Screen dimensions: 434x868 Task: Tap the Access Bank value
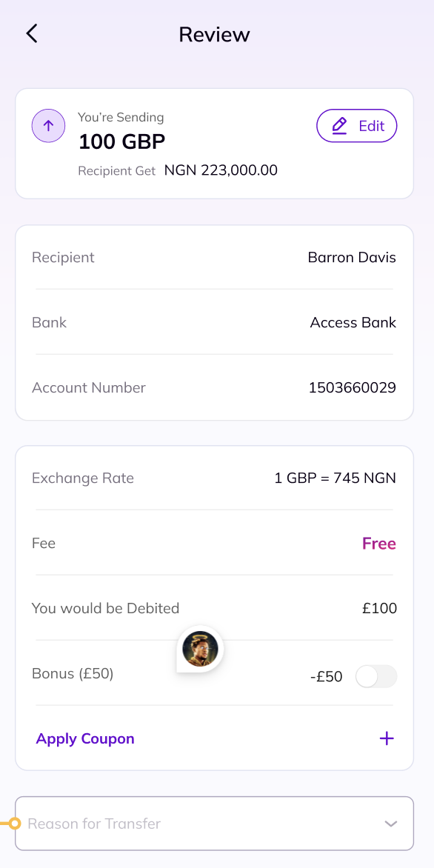click(x=353, y=323)
